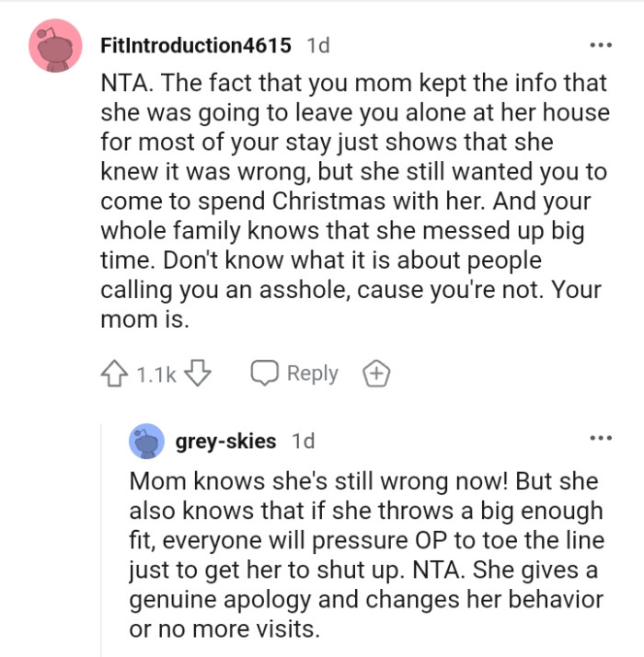Viewport: 644px width, 657px height.
Task: Open the 1d timestamp beside grey-skies
Action: pos(302,441)
